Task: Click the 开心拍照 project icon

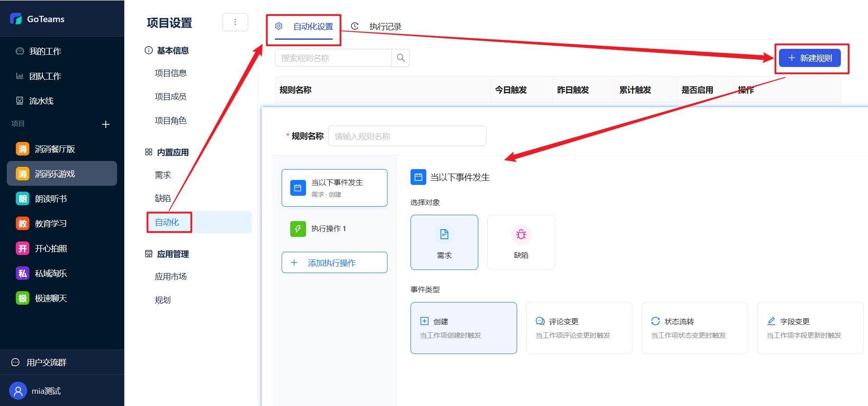Action: (x=23, y=248)
